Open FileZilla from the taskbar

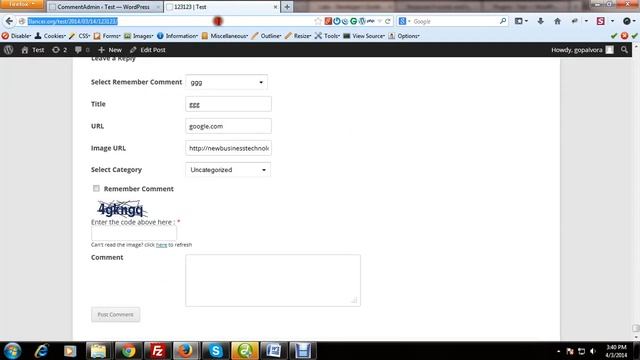157,351
